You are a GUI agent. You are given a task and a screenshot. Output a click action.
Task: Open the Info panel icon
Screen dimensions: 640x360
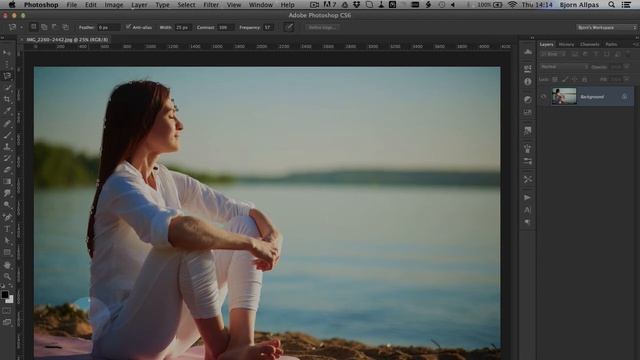(x=527, y=82)
